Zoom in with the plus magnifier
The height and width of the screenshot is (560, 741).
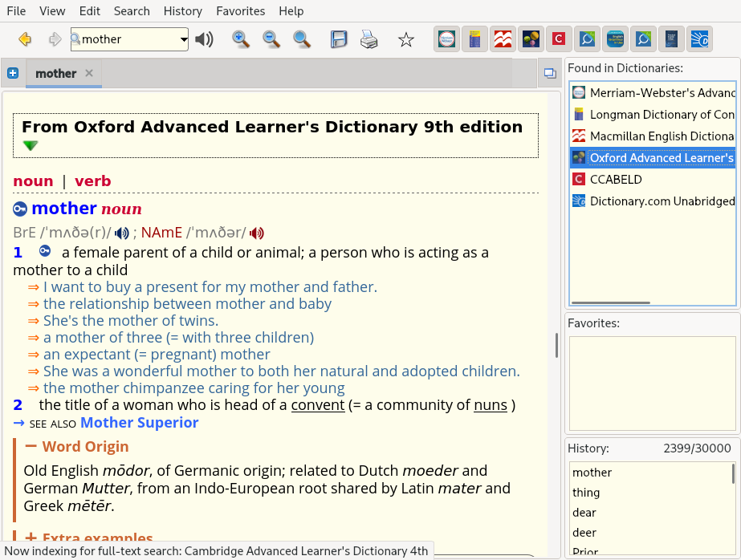tap(241, 39)
